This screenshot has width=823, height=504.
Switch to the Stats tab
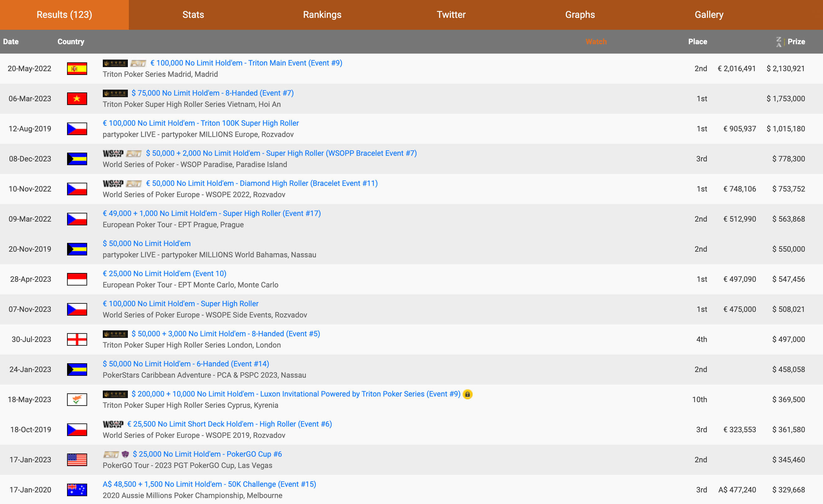pyautogui.click(x=193, y=15)
